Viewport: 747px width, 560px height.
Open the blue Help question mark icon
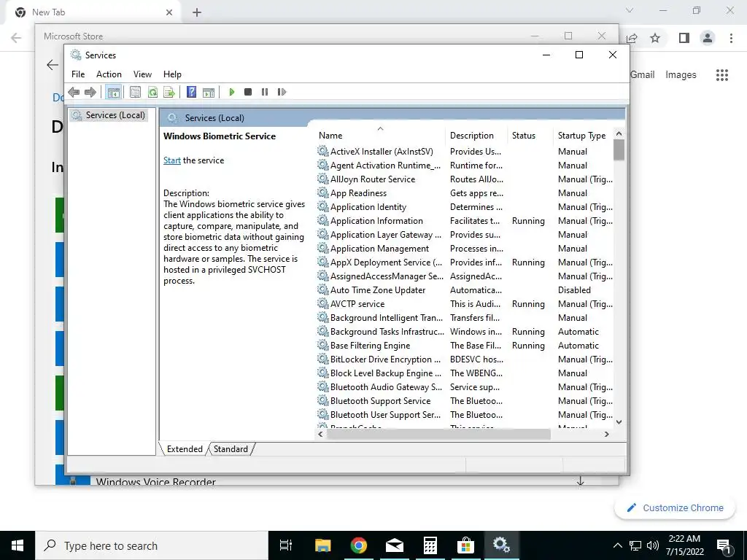coord(192,92)
